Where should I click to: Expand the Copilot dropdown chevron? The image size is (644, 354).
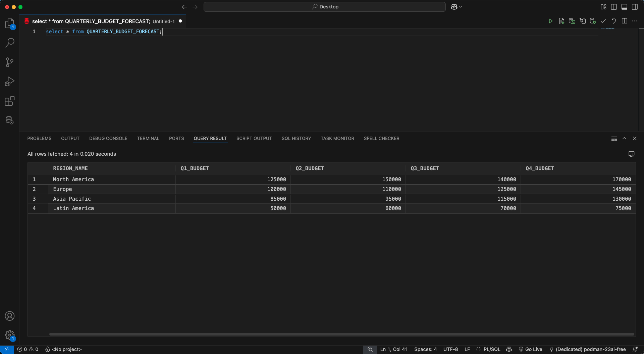[x=461, y=7]
